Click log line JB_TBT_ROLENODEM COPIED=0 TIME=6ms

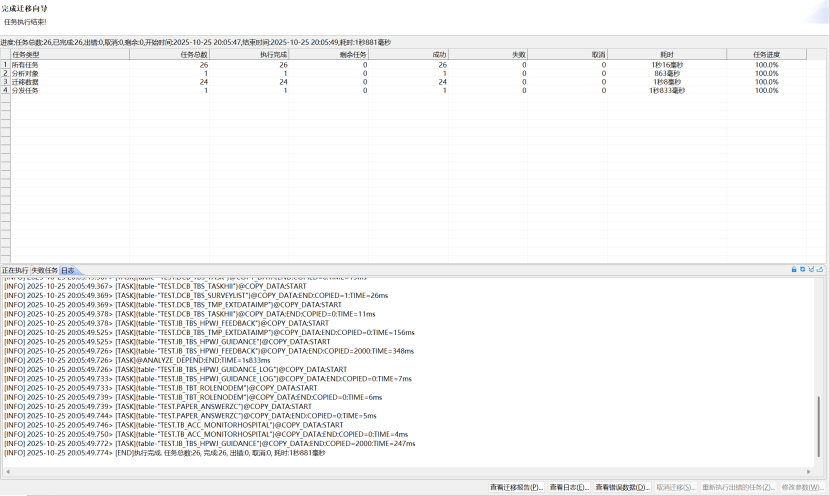point(193,398)
